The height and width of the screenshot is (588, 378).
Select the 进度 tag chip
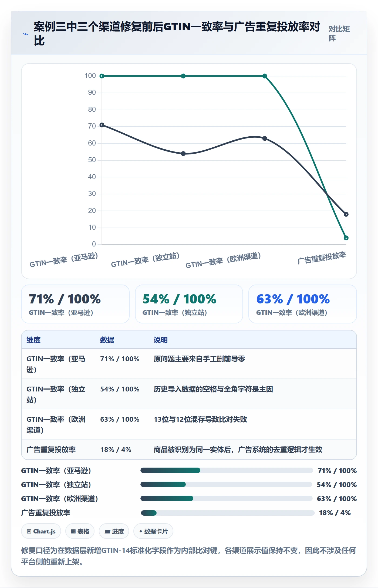[114, 531]
